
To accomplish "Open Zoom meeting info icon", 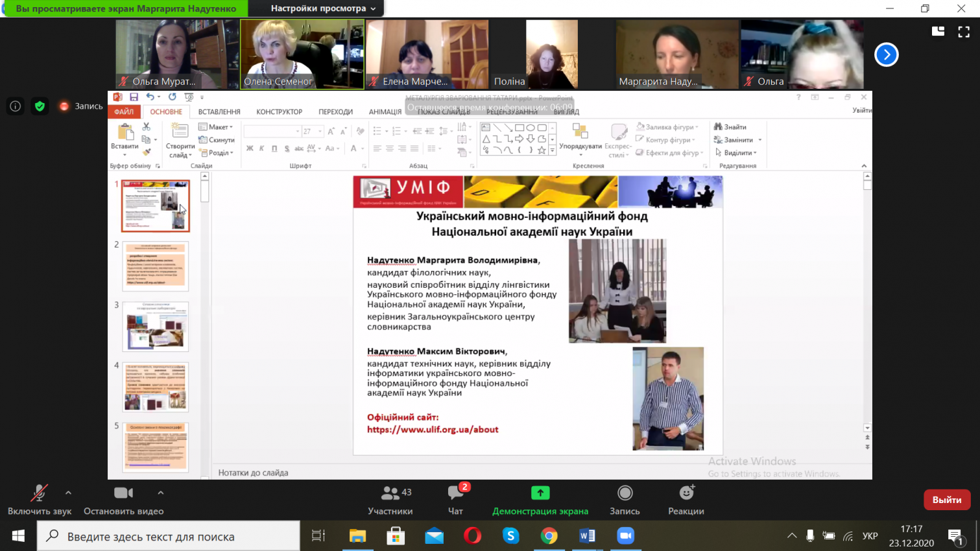I will tap(16, 106).
